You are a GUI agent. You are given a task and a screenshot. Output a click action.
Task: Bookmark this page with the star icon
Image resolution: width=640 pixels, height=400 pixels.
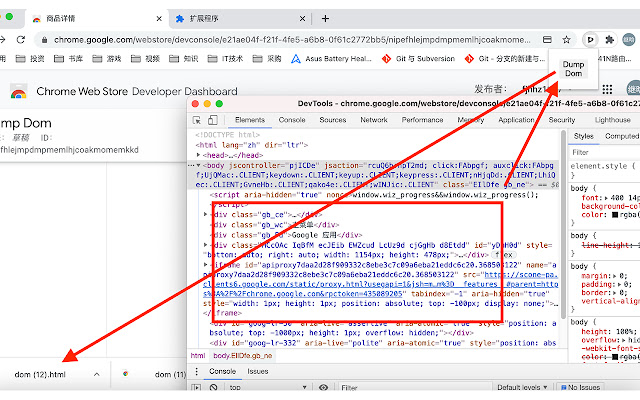click(566, 40)
